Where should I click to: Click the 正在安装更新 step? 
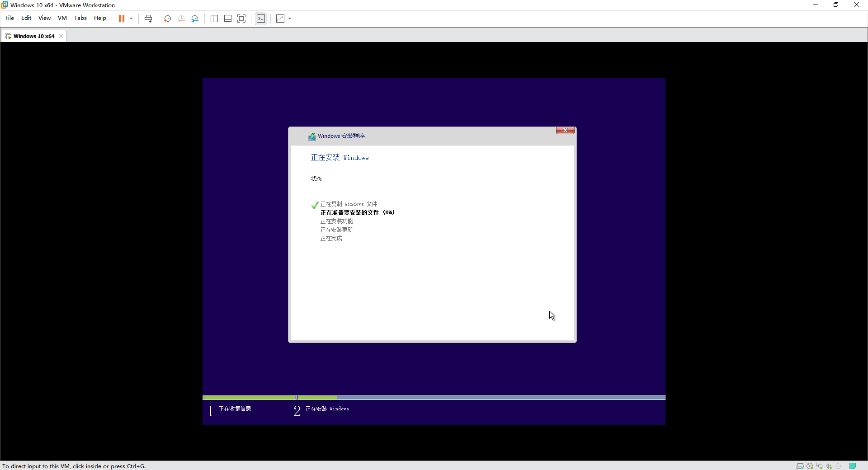(x=336, y=230)
